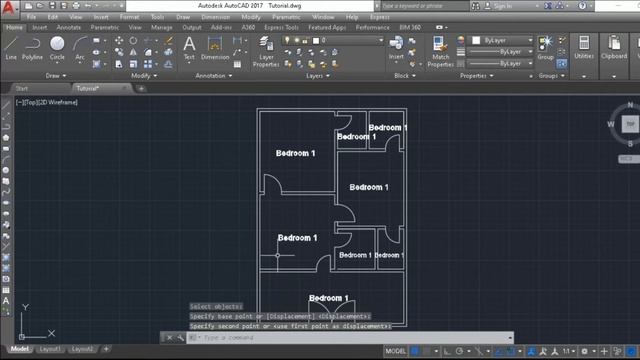
Task: Click the Group tool
Action: (545, 48)
